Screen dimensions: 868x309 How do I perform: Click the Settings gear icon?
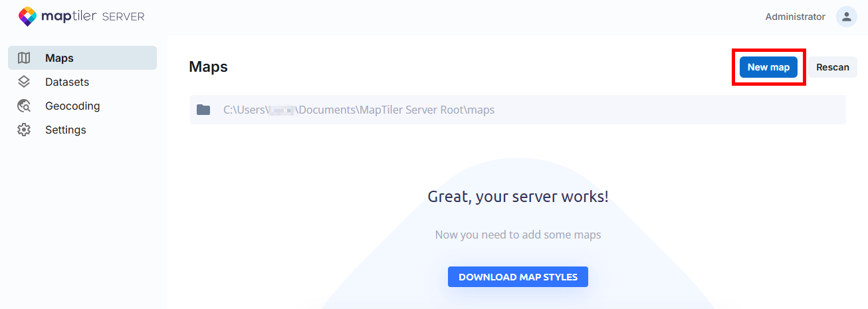pos(24,130)
